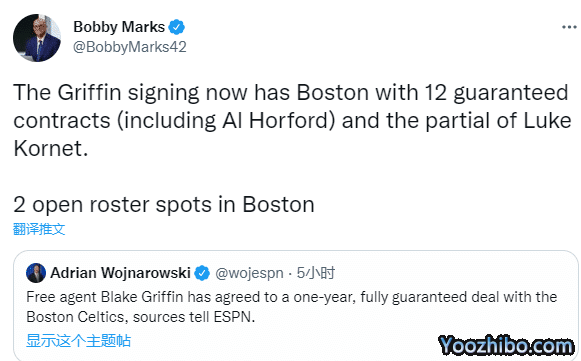Screen dimensions: 581x361
Task: Open Bobby Marks' profile picture
Action: pos(37,38)
